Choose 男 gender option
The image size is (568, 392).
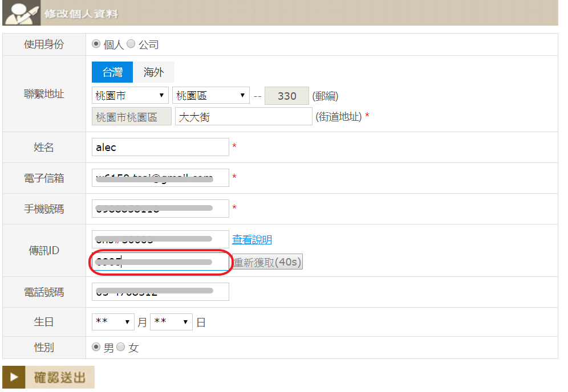[96, 347]
